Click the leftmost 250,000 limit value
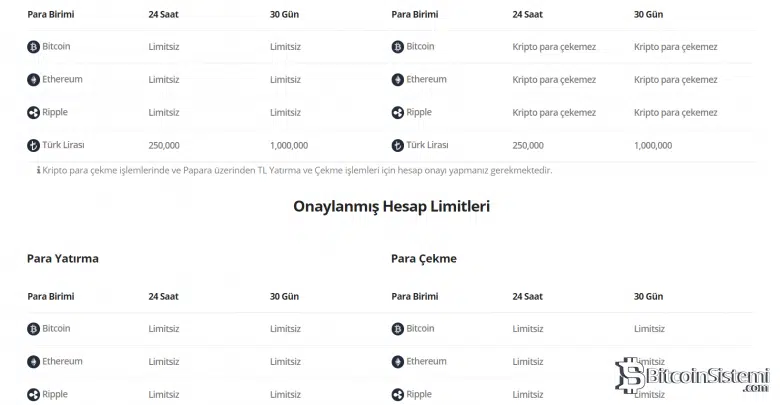The width and height of the screenshot is (780, 405). (164, 145)
